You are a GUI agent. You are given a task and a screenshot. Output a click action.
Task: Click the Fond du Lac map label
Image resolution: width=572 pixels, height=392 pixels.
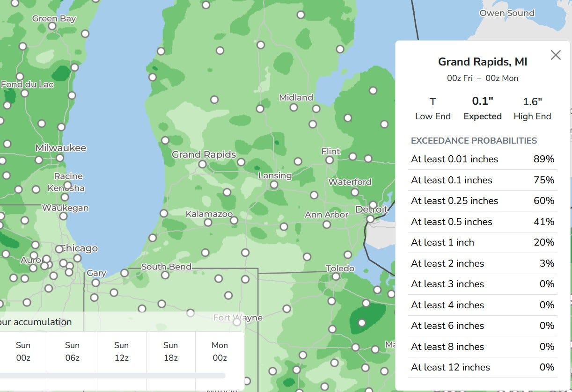pos(27,85)
